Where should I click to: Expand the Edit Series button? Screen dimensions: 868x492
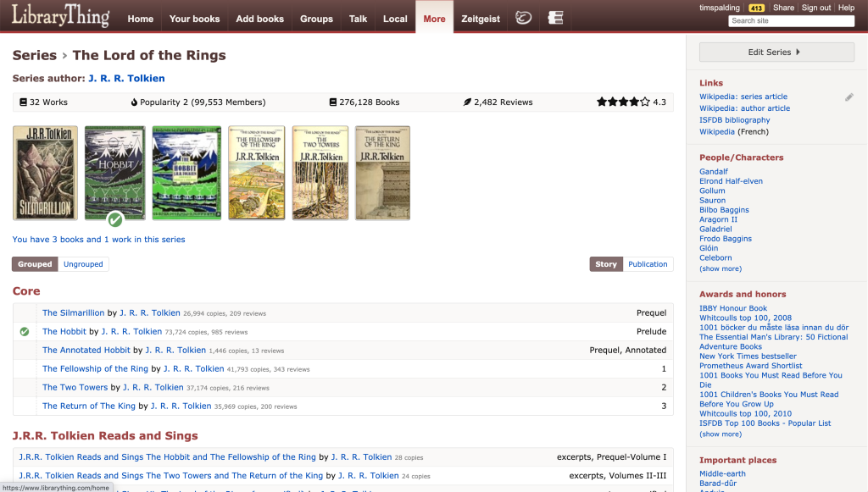[x=776, y=52]
